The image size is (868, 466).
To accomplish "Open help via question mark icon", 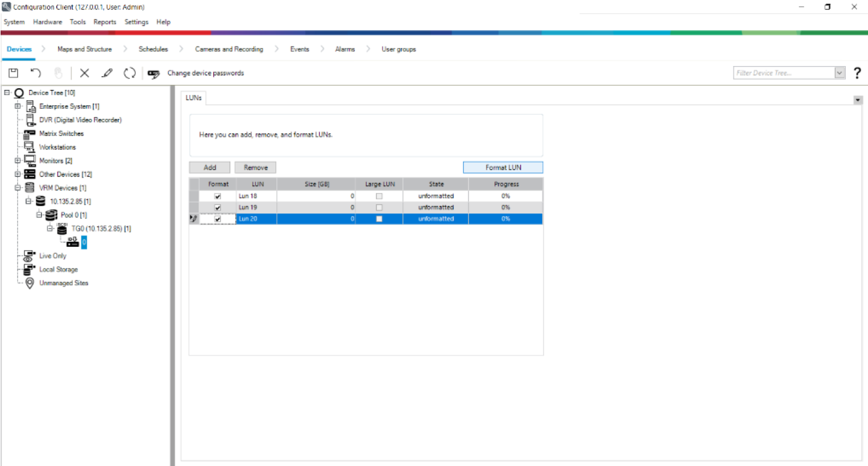I will [857, 73].
